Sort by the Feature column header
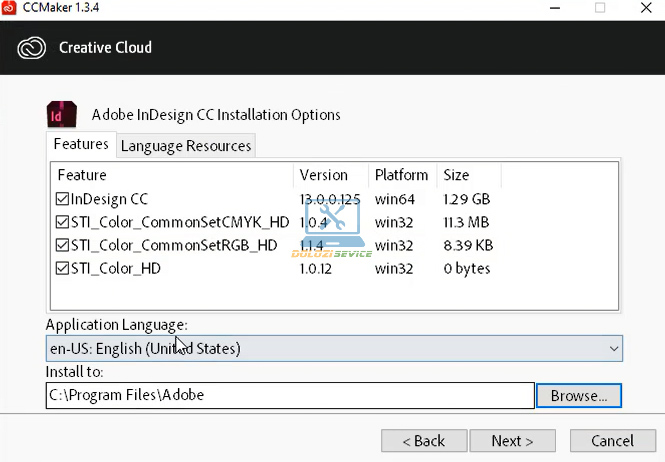 coord(170,175)
